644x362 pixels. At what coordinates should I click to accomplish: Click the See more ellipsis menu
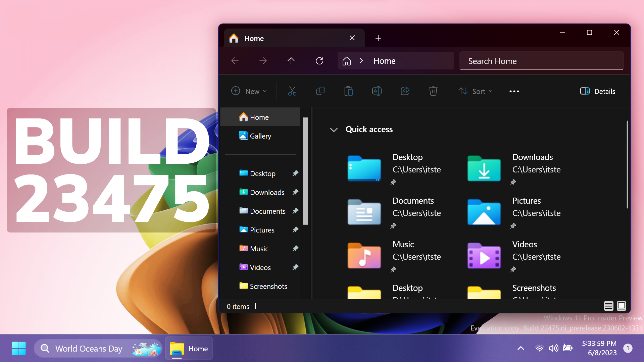point(514,91)
